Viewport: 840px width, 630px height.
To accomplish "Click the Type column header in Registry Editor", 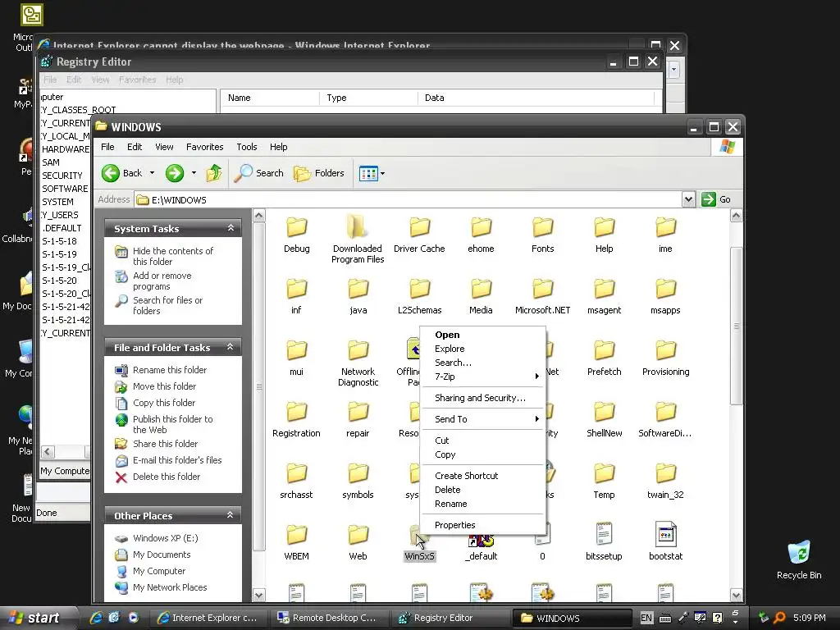I will [368, 98].
